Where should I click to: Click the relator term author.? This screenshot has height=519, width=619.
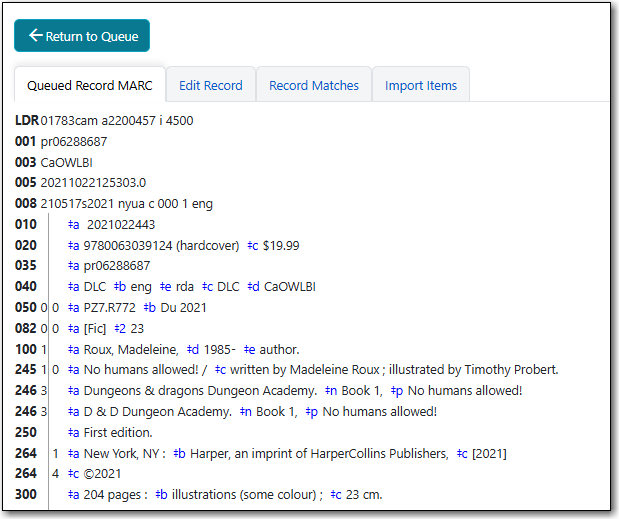(x=279, y=349)
